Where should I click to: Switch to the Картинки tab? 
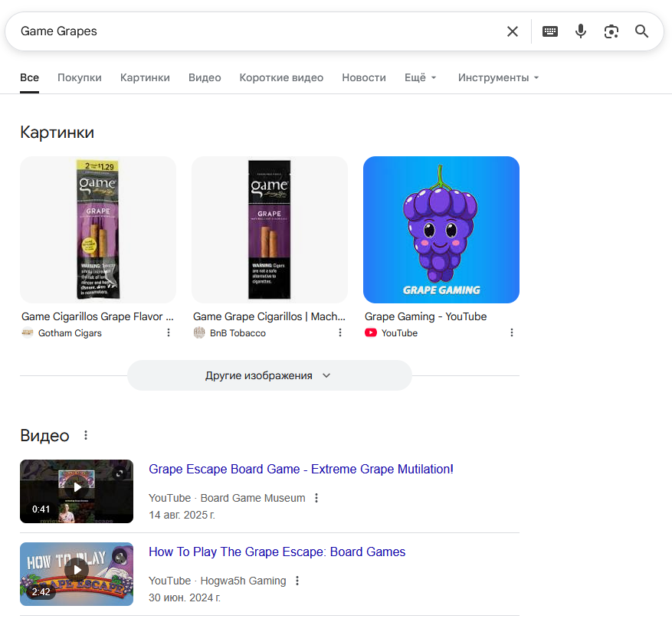click(145, 77)
